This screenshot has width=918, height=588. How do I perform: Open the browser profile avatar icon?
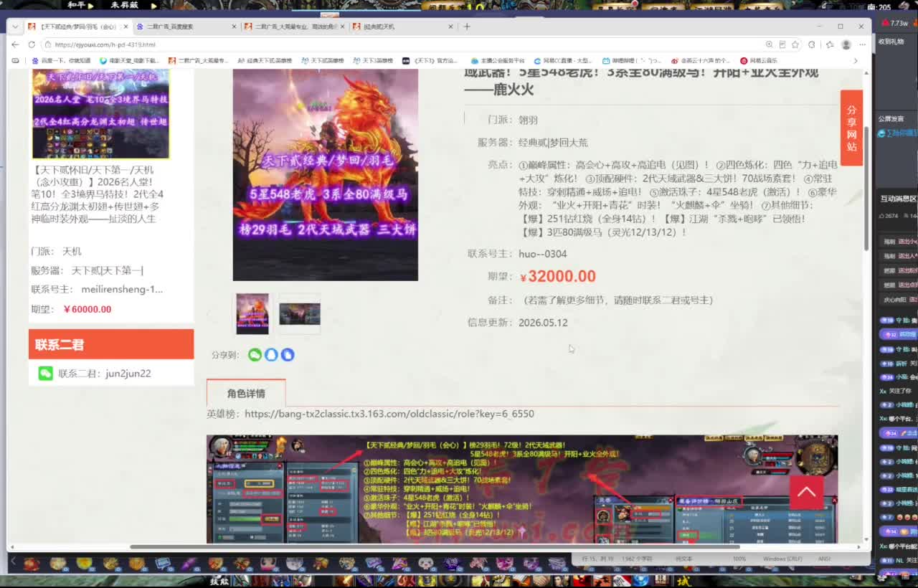(846, 44)
